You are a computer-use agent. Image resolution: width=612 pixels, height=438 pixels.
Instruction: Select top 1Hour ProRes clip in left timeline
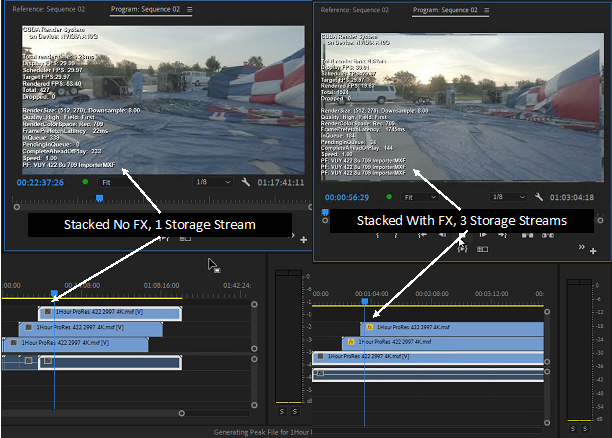coord(110,313)
